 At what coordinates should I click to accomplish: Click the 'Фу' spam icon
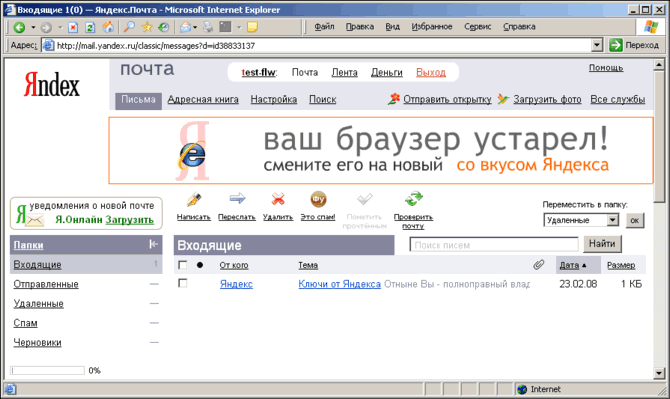click(x=318, y=199)
